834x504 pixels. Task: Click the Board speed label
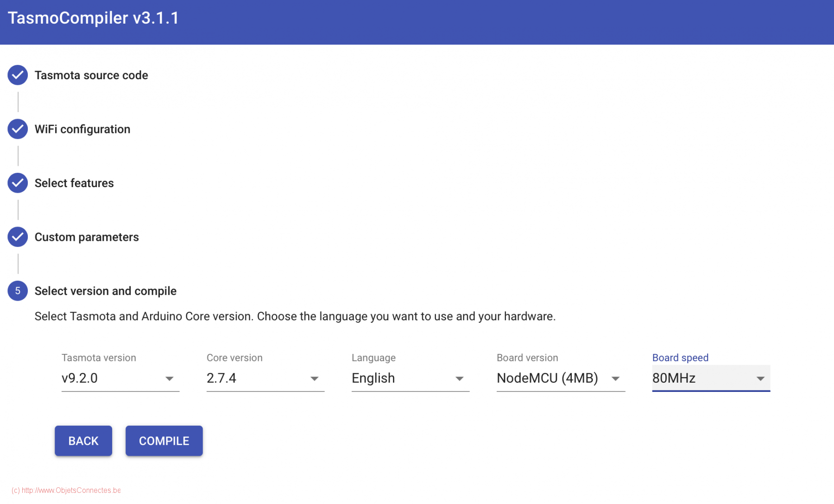[x=680, y=358]
